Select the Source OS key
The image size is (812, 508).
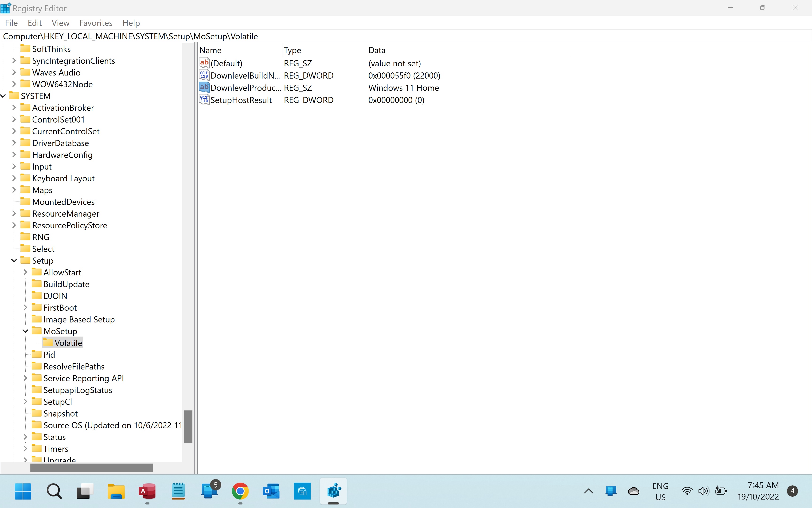point(113,425)
